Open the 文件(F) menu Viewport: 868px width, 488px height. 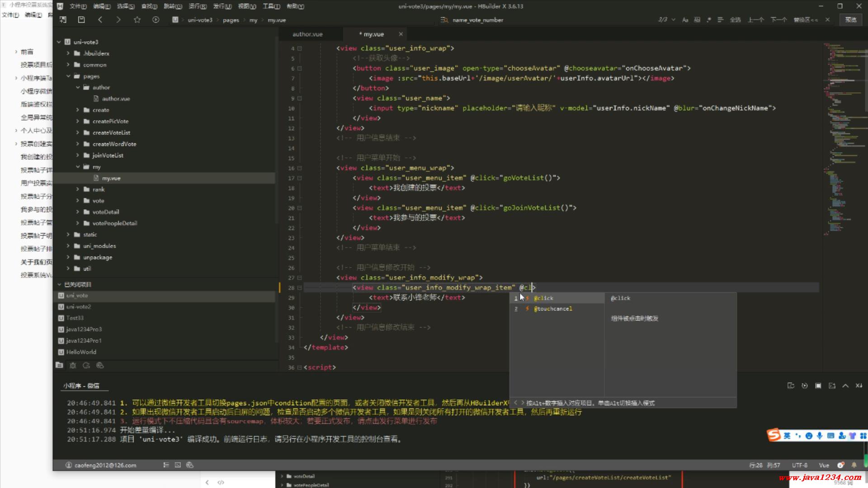click(78, 6)
